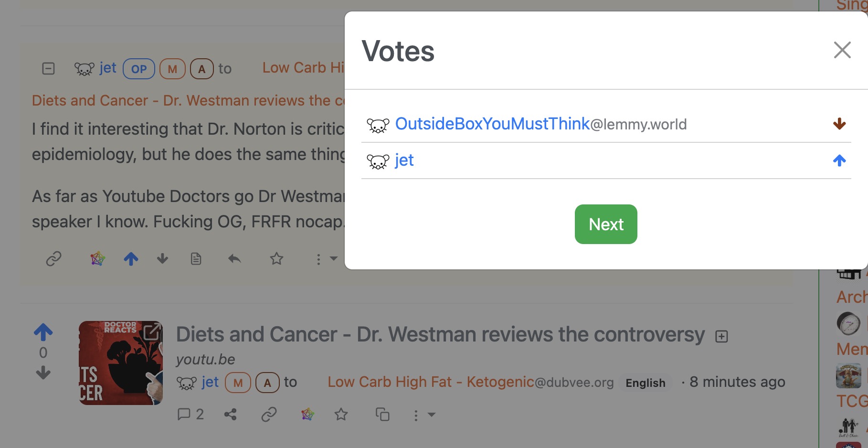Image resolution: width=868 pixels, height=448 pixels.
Task: Click the cross-post copy icon on the post
Action: coord(382,414)
